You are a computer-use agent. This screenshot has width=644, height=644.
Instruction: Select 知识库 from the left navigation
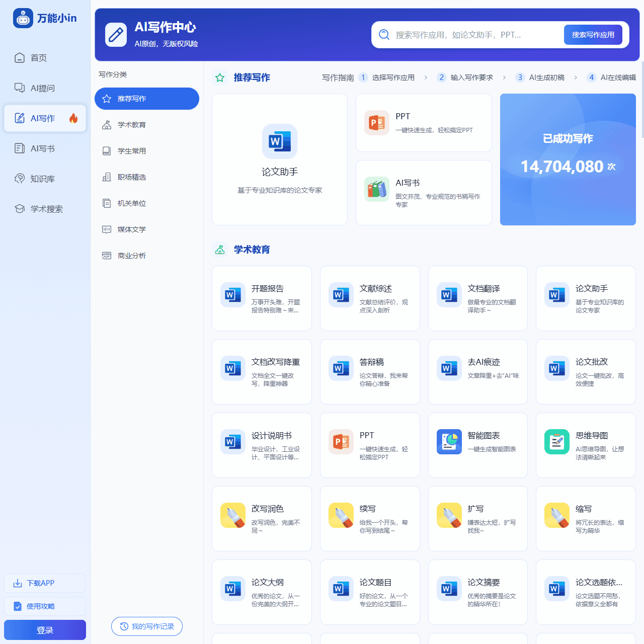click(x=42, y=179)
